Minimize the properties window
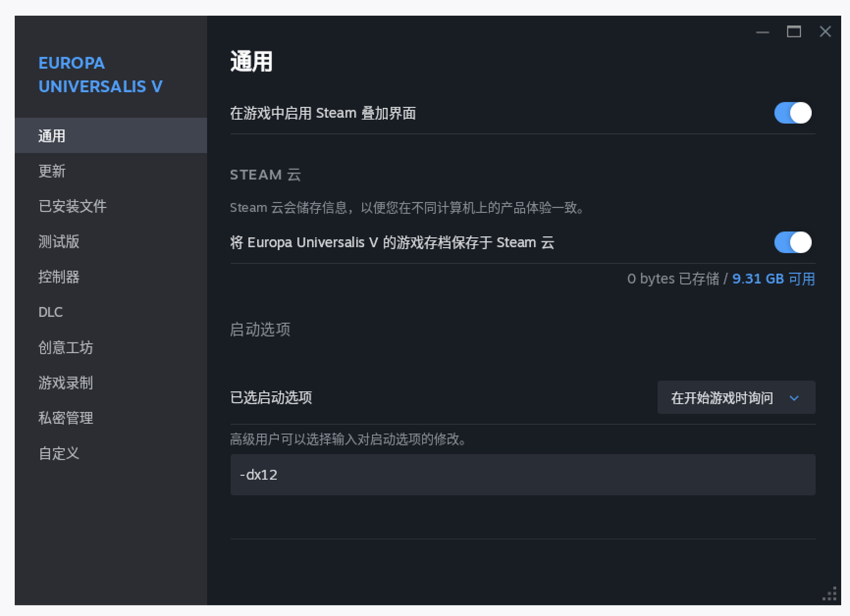This screenshot has width=850, height=616. click(763, 32)
